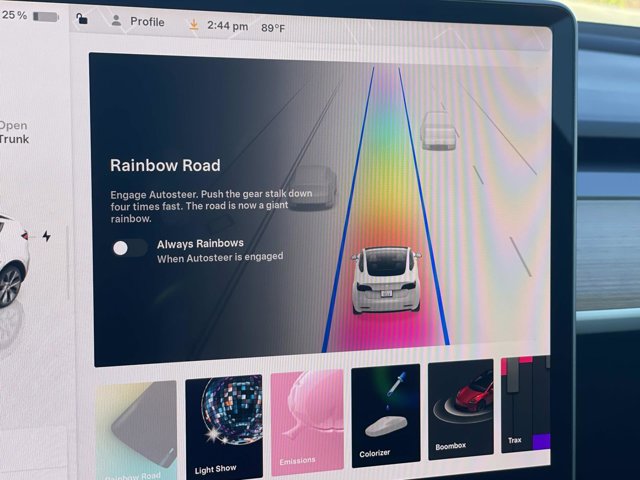Tap the 25% battery percentage text
This screenshot has width=640, height=480.
(14, 16)
